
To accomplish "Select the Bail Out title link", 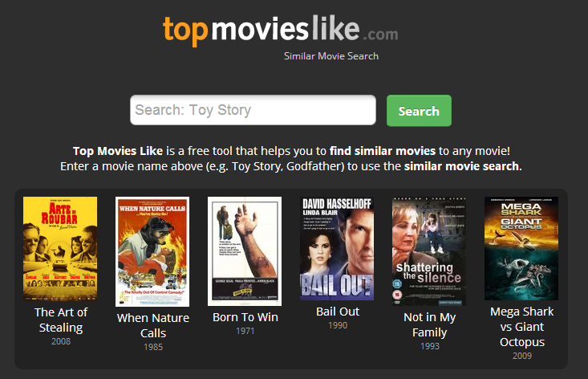I will (x=338, y=312).
